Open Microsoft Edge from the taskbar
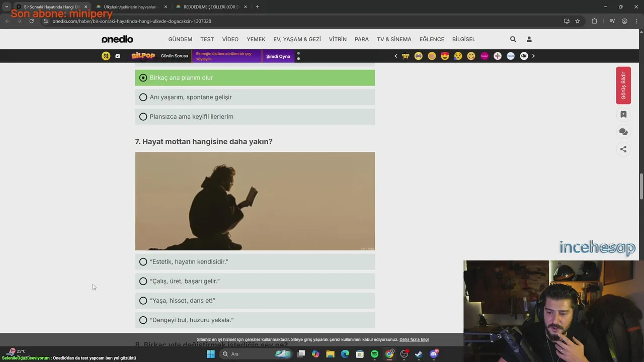 [x=345, y=354]
